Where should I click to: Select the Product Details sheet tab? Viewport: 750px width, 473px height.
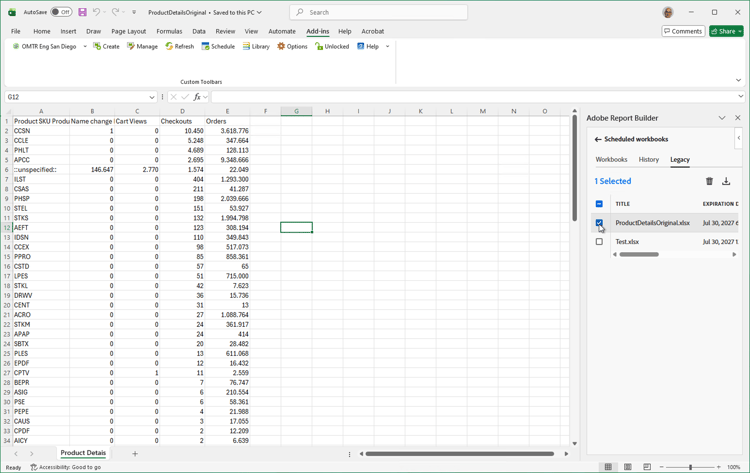(x=83, y=453)
